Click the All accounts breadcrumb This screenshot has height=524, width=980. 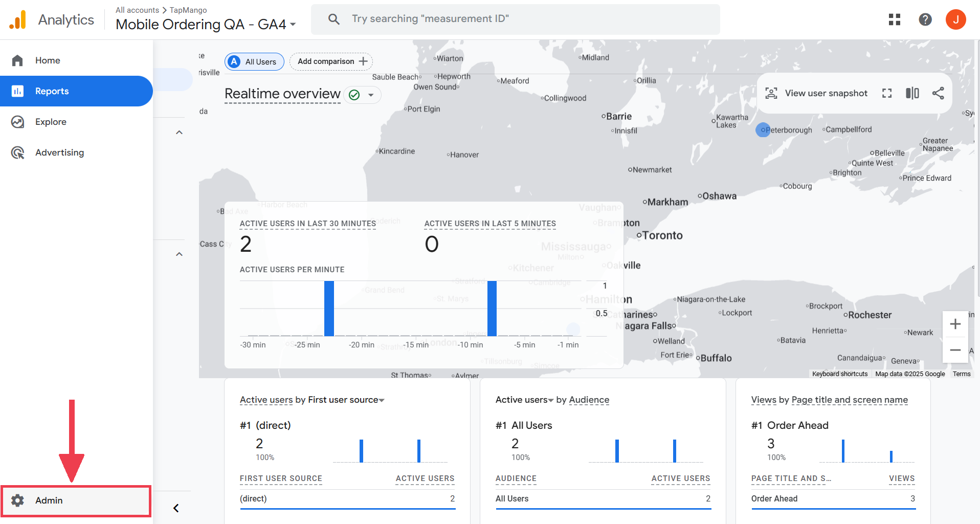pyautogui.click(x=137, y=10)
